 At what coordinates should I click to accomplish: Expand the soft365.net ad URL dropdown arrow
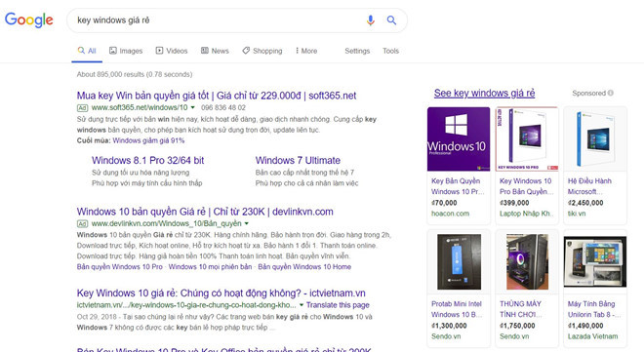coord(192,108)
